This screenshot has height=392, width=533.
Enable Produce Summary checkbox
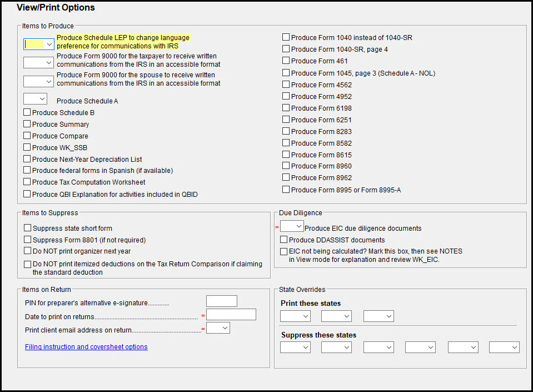pyautogui.click(x=27, y=124)
